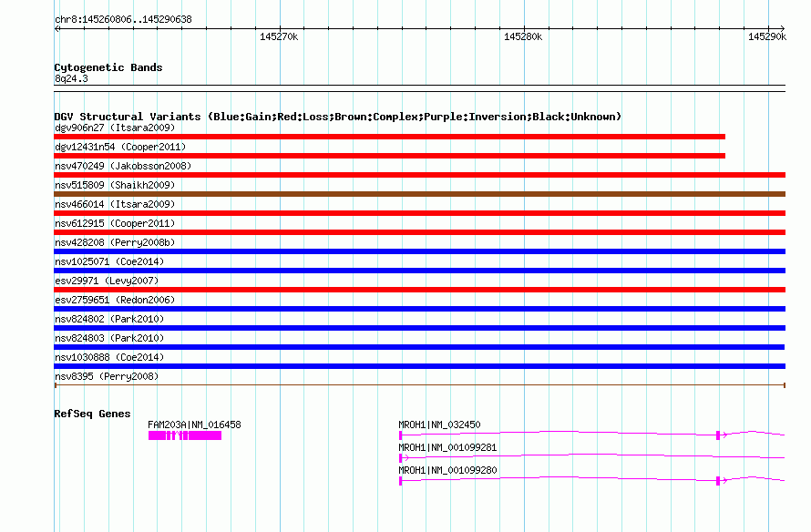Select the blue bar of nsv824802
This screenshot has height=532, width=811.
[419, 328]
